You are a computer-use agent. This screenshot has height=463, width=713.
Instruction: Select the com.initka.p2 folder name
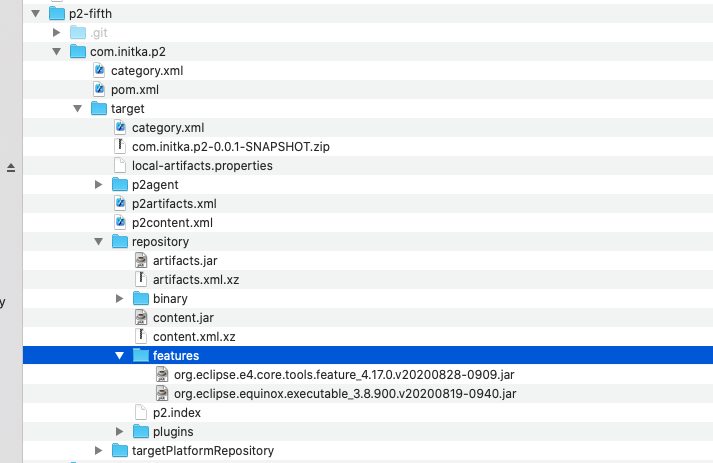pyautogui.click(x=128, y=52)
